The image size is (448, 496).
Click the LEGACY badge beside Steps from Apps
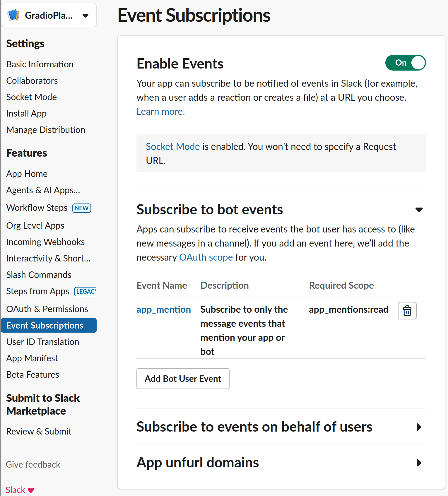(85, 292)
